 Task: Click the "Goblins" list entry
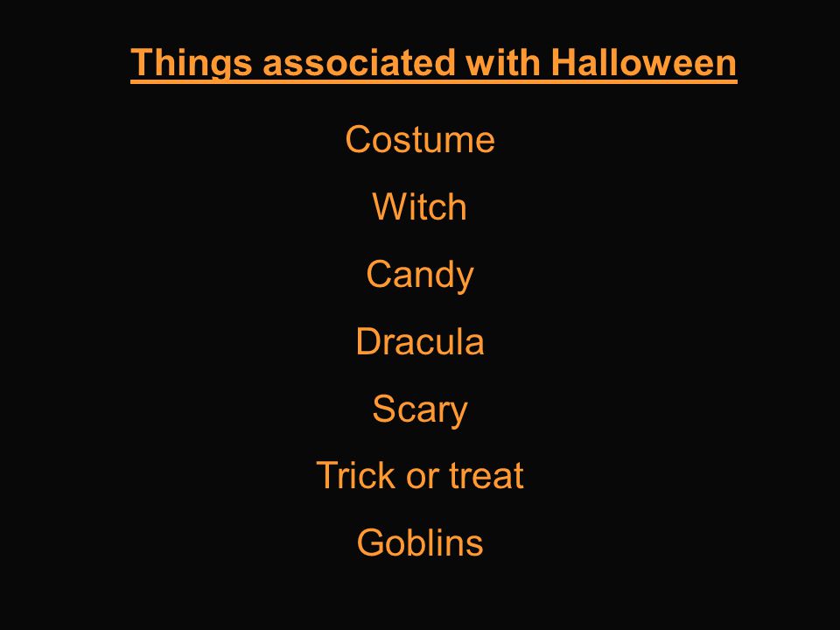[x=420, y=542]
